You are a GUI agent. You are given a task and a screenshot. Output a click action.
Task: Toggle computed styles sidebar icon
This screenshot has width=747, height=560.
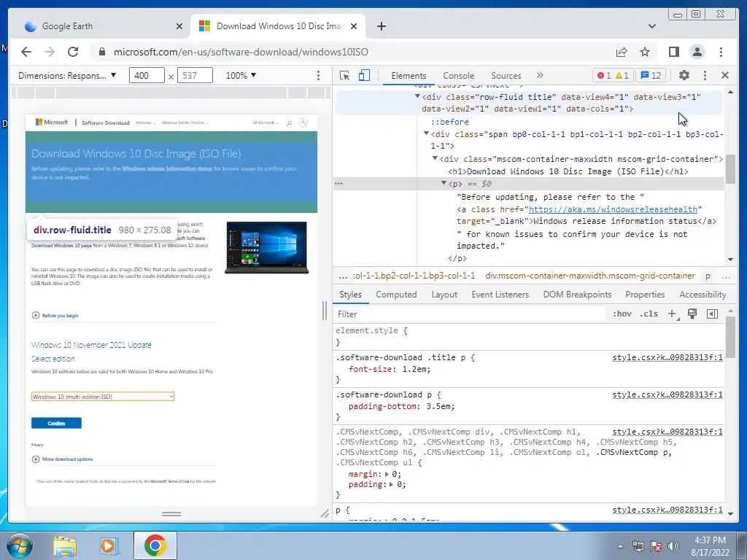coord(712,314)
